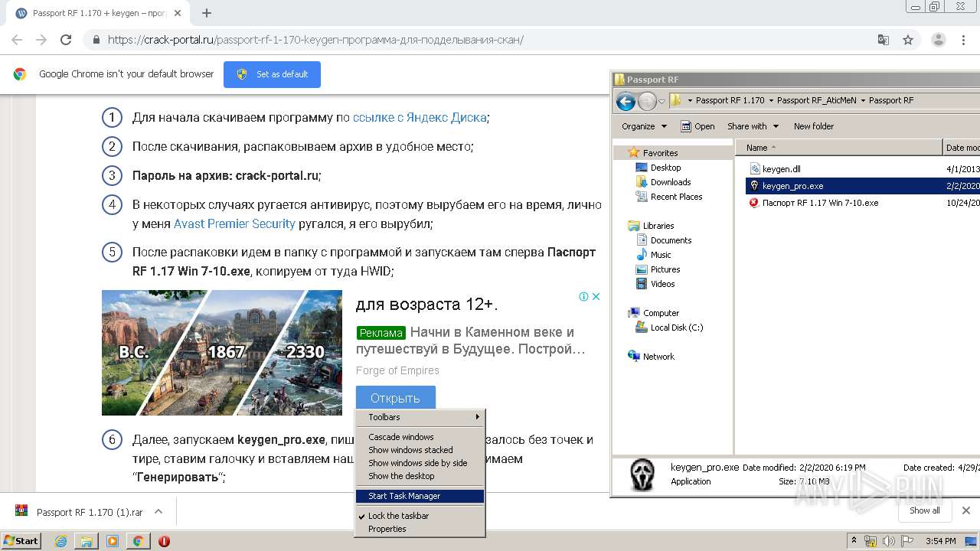The image size is (980, 551).
Task: Open a new Chrome tab
Action: [207, 13]
